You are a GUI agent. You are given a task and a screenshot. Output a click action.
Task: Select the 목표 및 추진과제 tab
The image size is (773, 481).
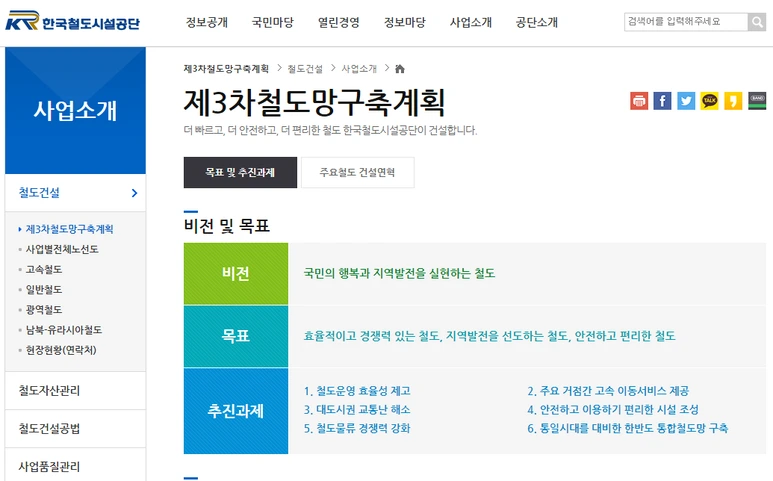point(240,172)
